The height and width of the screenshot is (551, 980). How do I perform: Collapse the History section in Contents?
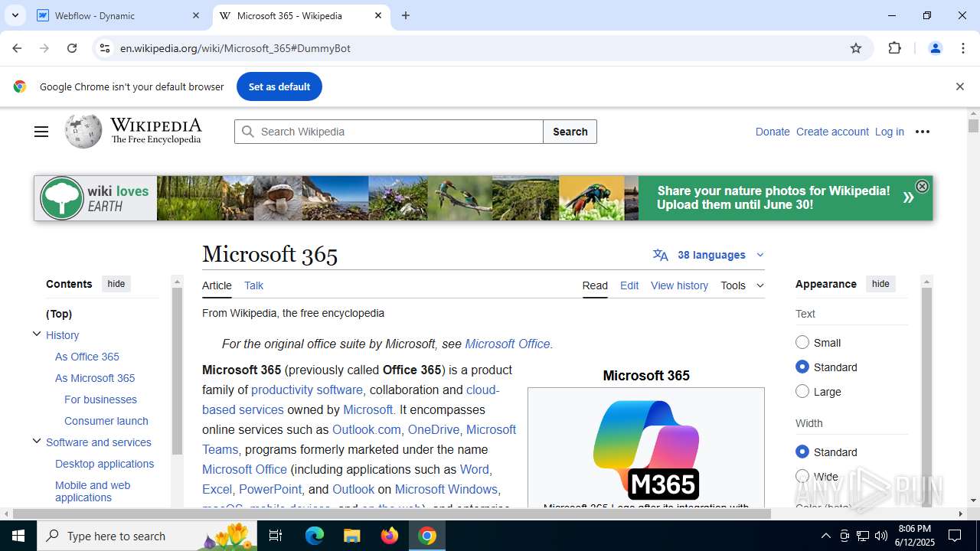(36, 334)
